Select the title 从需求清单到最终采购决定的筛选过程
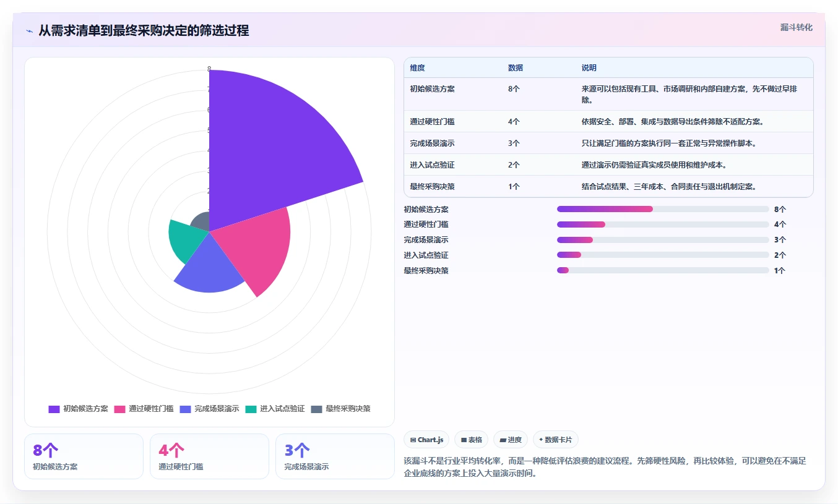The height and width of the screenshot is (504, 838). click(144, 31)
